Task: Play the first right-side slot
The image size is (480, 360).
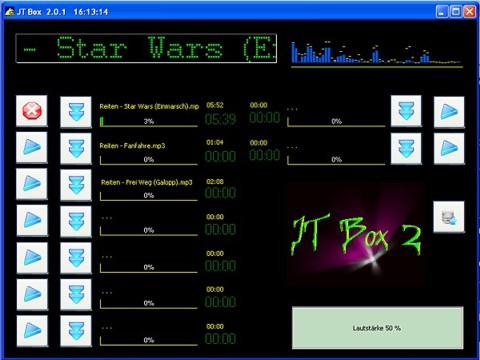Action: click(x=449, y=112)
